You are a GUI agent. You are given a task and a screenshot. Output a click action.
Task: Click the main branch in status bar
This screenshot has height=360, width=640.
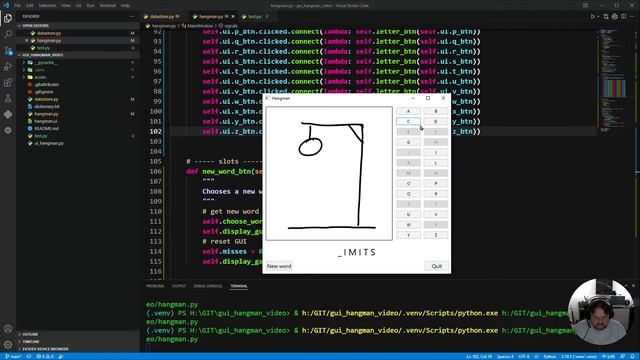(x=12, y=356)
